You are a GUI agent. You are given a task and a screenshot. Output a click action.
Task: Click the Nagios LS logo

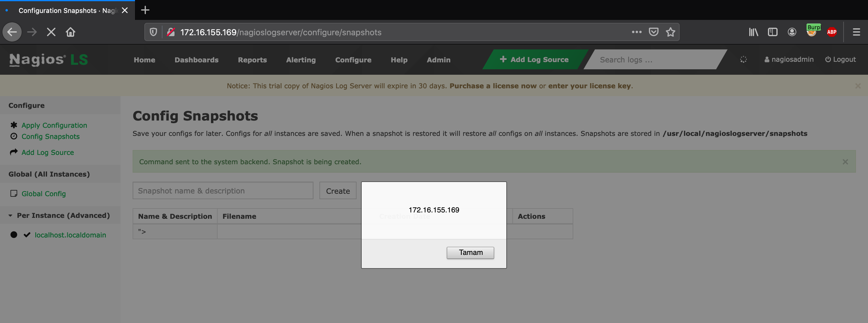point(49,60)
